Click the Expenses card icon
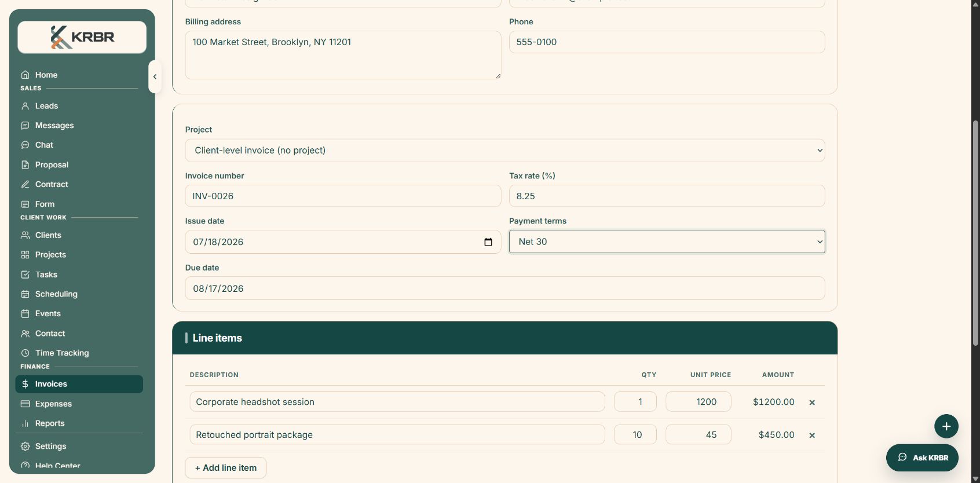This screenshot has height=483, width=980. tap(25, 404)
